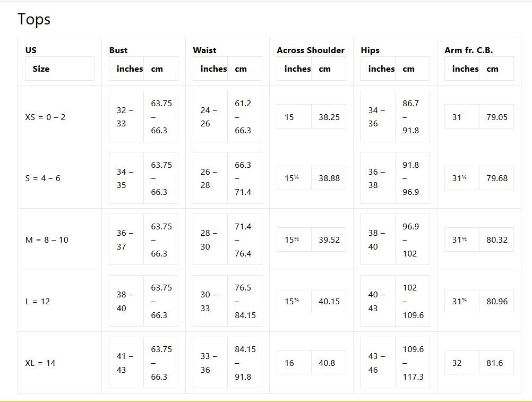Select the "Waist" column header

pos(204,50)
